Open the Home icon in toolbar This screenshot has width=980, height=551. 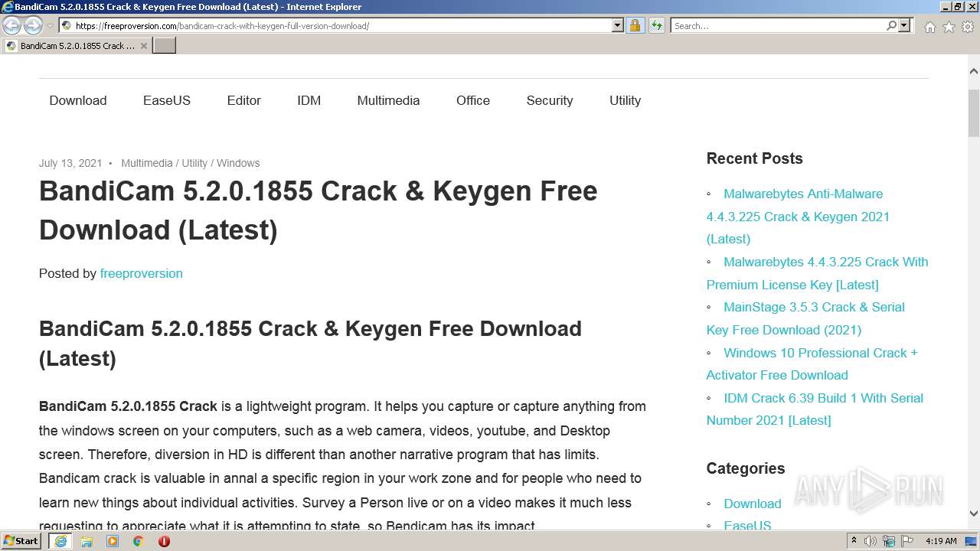pyautogui.click(x=929, y=27)
